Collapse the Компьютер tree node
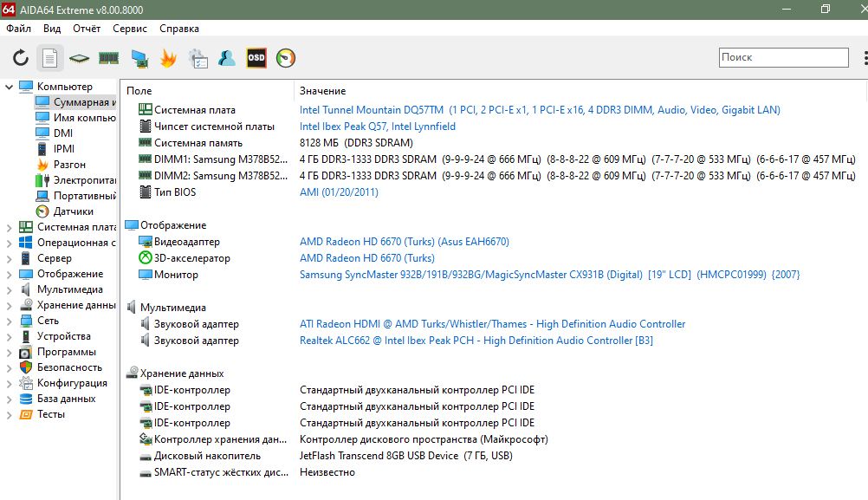The image size is (868, 500). (9, 87)
